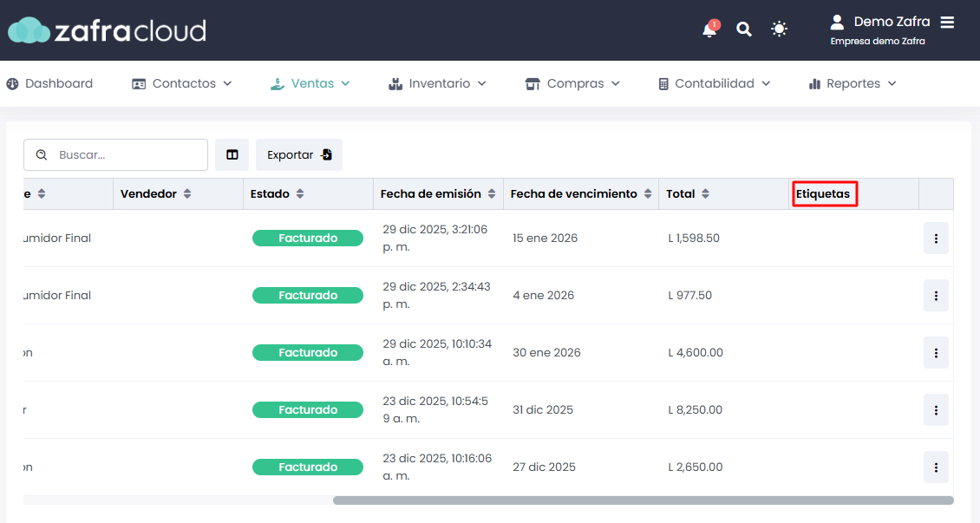Toggle column visibility button

coord(232,155)
